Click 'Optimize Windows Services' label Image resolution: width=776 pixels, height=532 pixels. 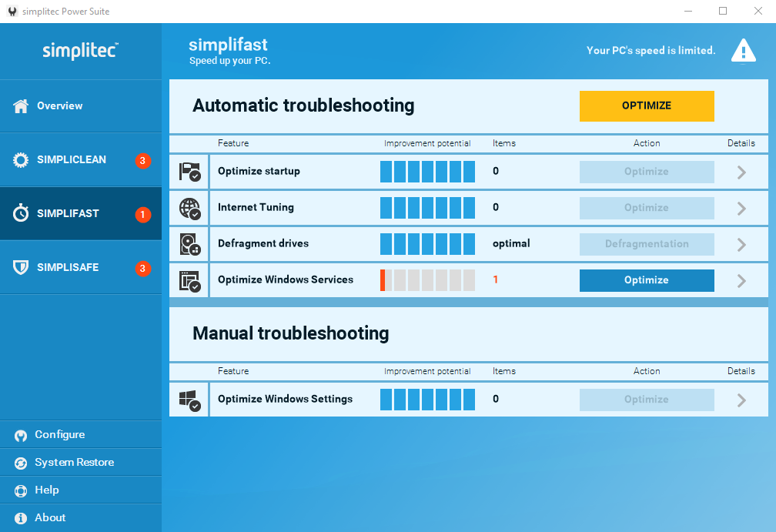[x=286, y=279]
